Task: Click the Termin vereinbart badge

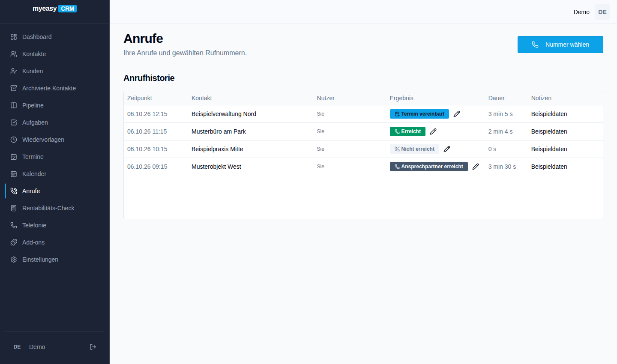Action: pos(419,114)
